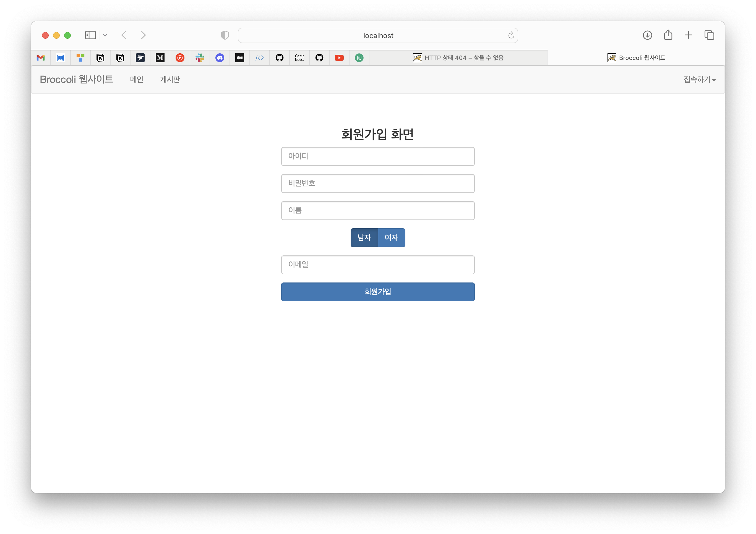
Task: Show the tab overview
Action: 709,35
